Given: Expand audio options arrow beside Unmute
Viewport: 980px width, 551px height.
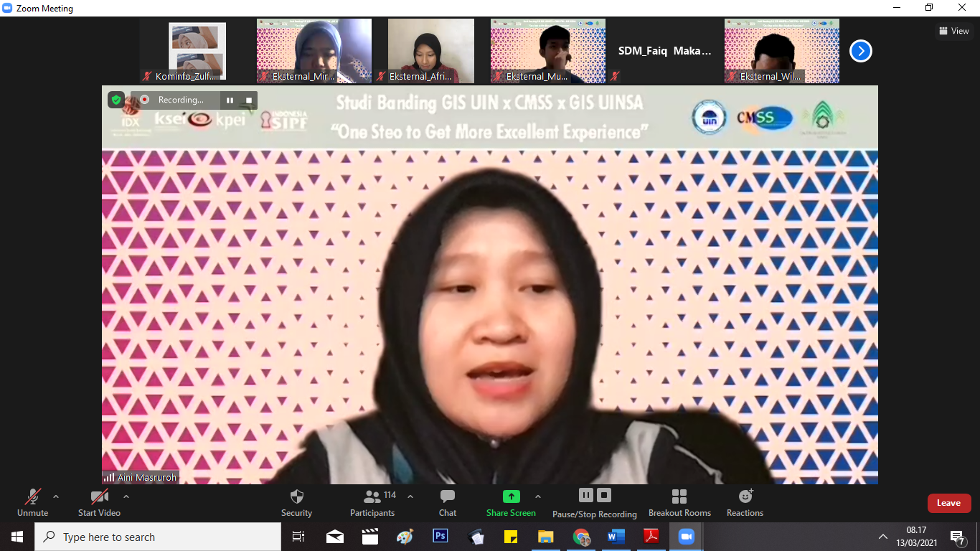Looking at the screenshot, I should click(56, 496).
